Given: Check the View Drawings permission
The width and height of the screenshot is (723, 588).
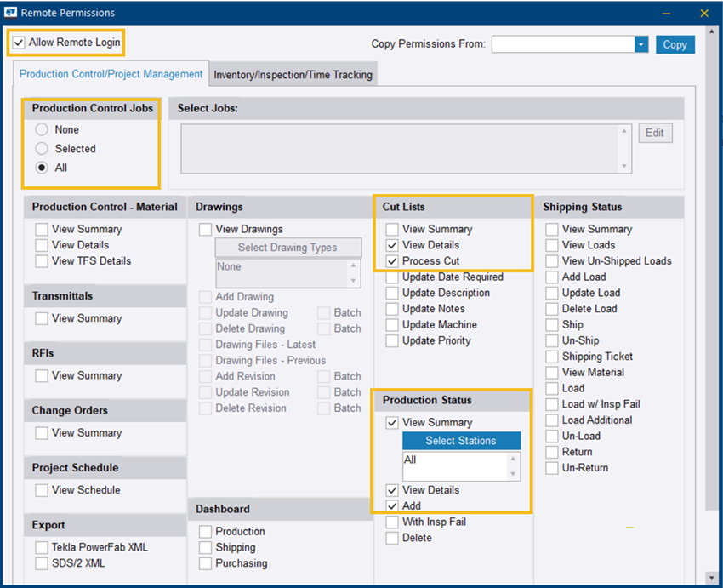Looking at the screenshot, I should (203, 229).
